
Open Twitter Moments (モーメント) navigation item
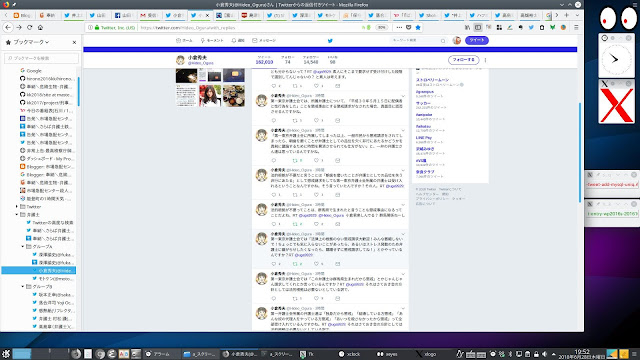pyautogui.click(x=212, y=40)
